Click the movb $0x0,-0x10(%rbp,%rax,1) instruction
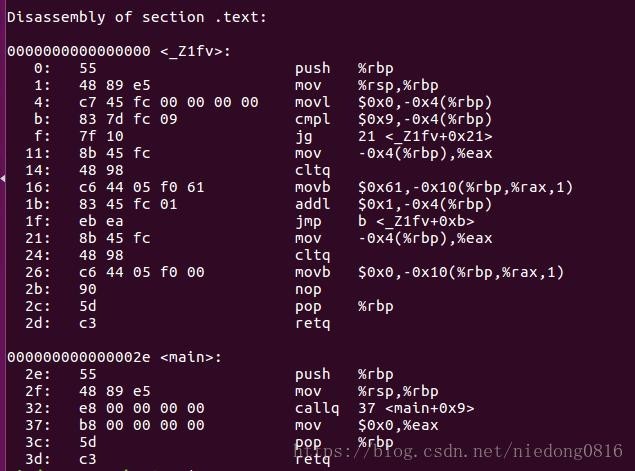 429,272
